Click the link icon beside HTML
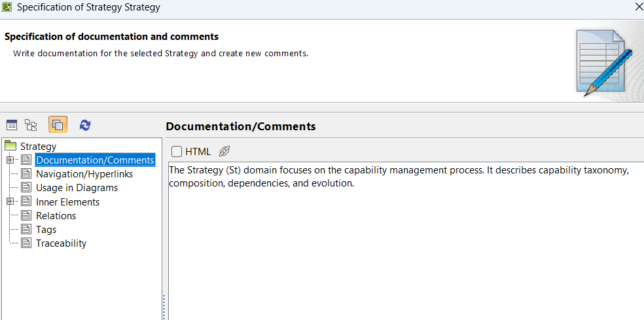This screenshot has width=644, height=320. click(224, 151)
